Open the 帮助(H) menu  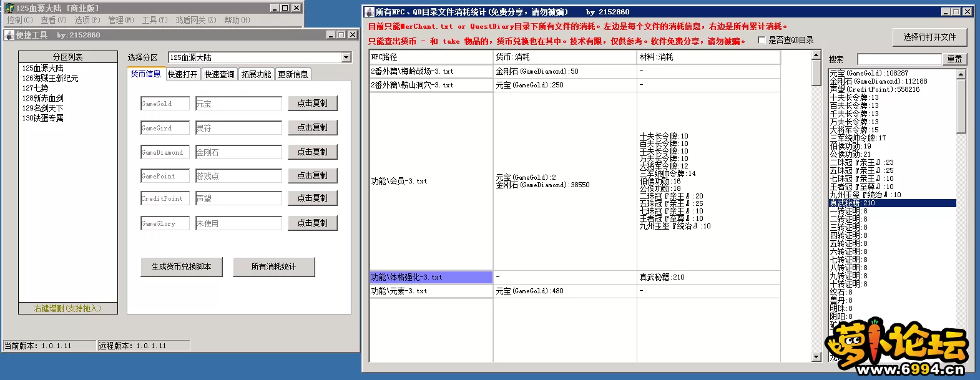click(237, 20)
